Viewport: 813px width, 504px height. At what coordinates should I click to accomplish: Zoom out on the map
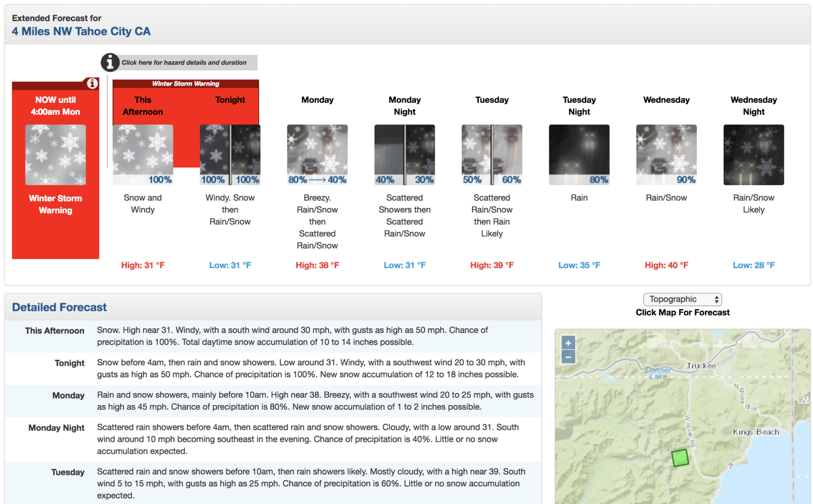coord(568,357)
